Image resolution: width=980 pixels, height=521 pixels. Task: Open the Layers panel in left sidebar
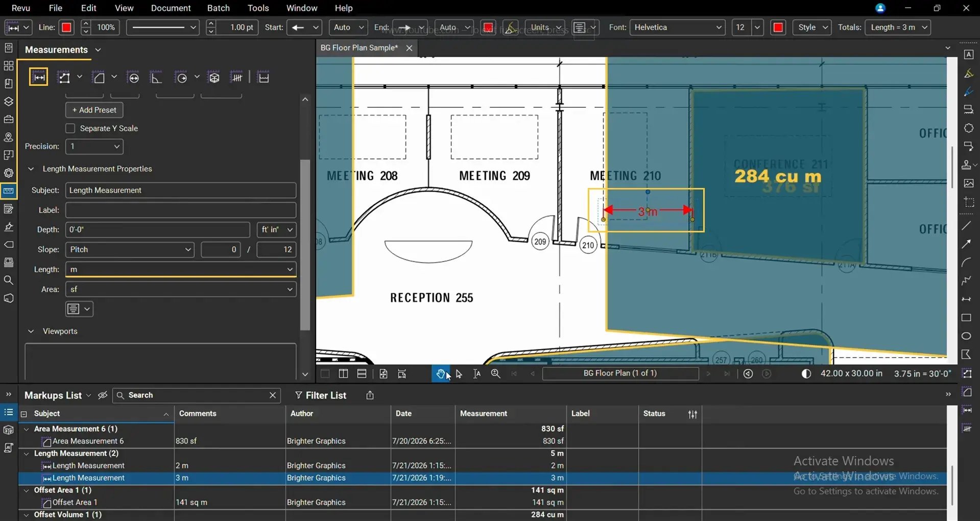(9, 102)
